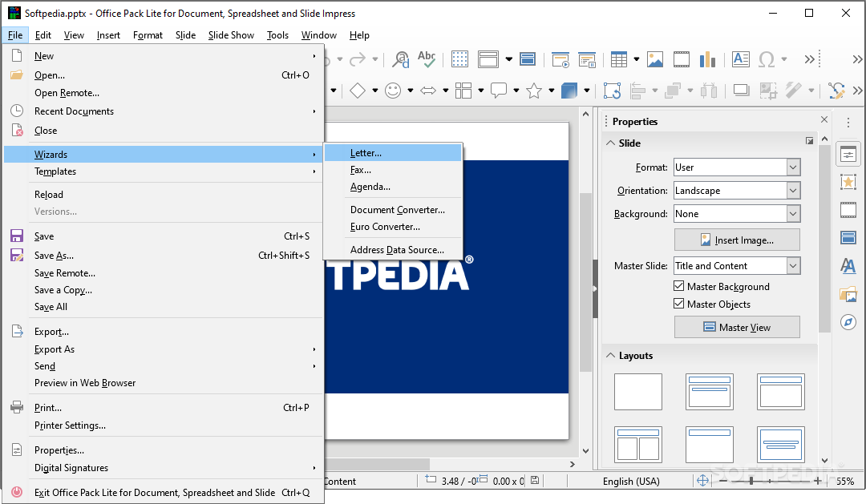
Task: Expand the first toolbar overflow chevron
Action: tap(810, 59)
